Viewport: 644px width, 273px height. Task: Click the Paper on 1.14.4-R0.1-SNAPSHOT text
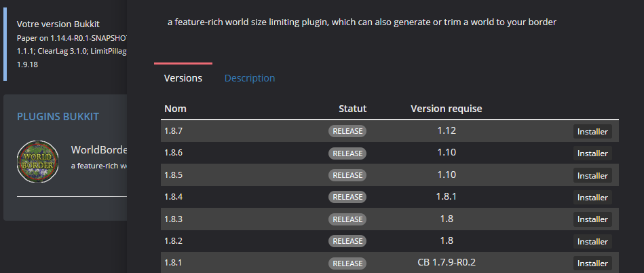pos(72,38)
